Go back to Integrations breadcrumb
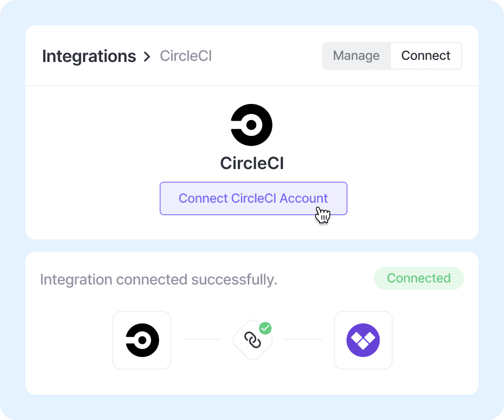The image size is (504, 420). [89, 56]
